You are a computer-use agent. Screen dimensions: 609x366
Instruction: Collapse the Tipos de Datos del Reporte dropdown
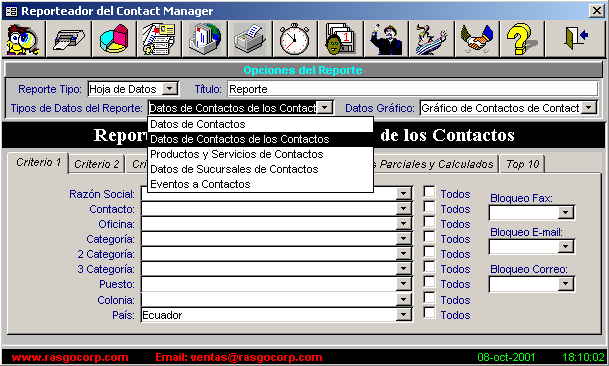click(325, 108)
